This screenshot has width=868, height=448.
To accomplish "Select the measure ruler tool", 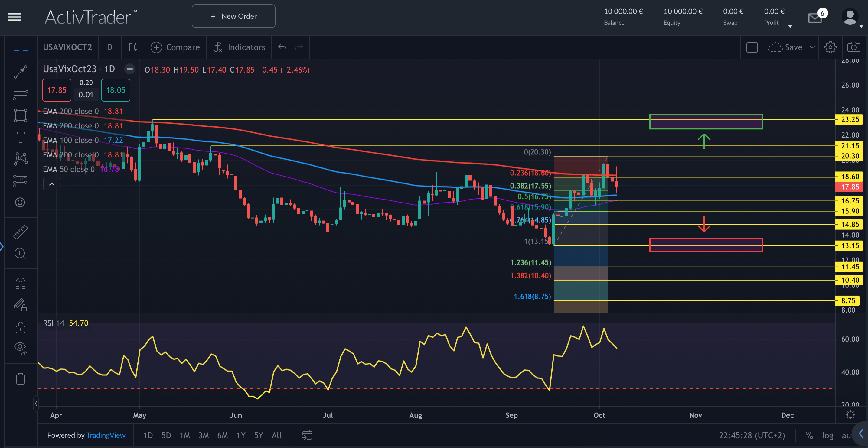I will 20,232.
